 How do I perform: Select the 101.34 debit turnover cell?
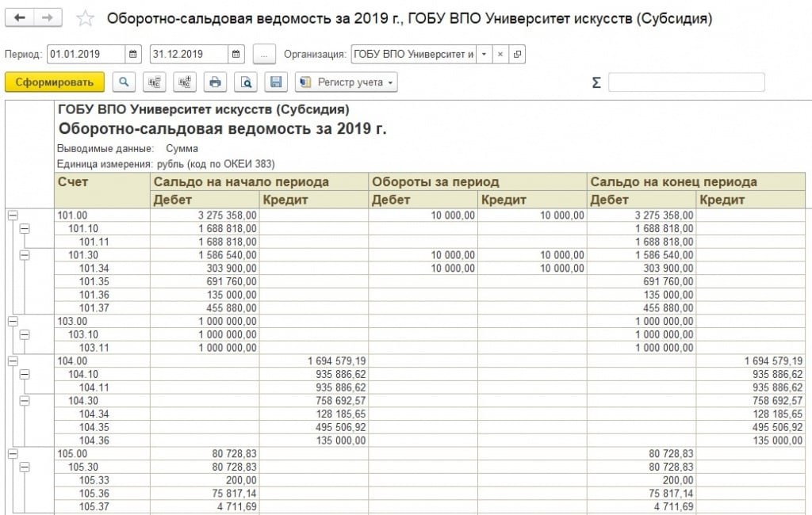coord(423,268)
